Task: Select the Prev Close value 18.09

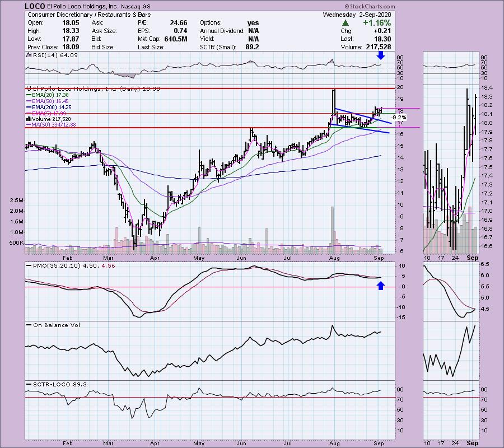Action: (x=71, y=47)
